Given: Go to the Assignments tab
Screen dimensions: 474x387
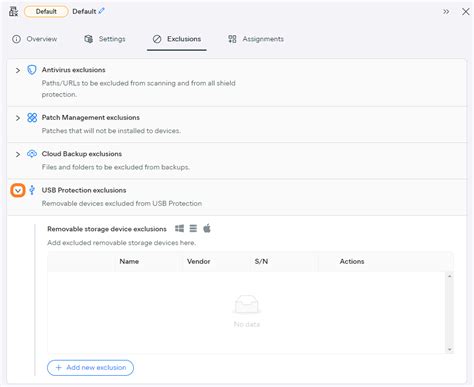Looking at the screenshot, I should [256, 39].
